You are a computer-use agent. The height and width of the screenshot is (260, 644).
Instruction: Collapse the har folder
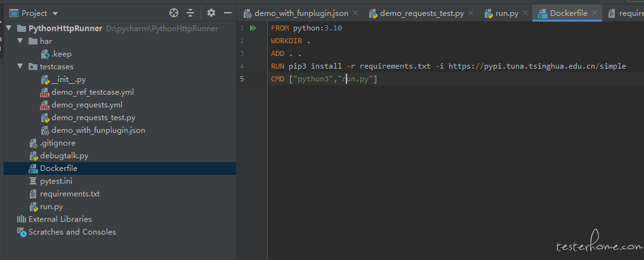[20, 41]
